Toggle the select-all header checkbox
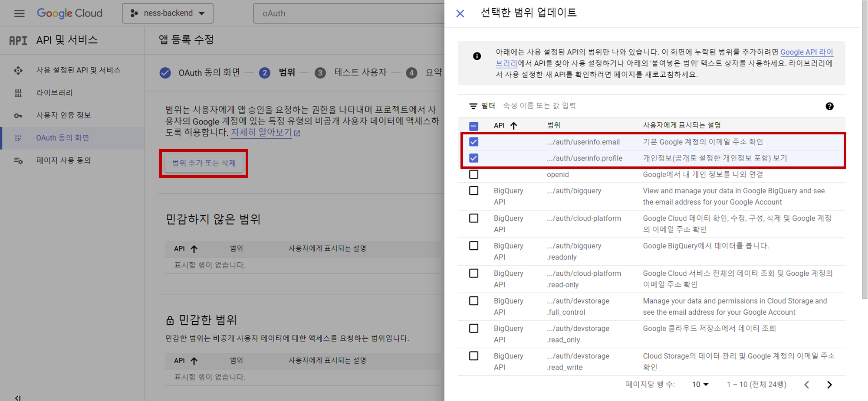The width and height of the screenshot is (868, 401). (473, 126)
